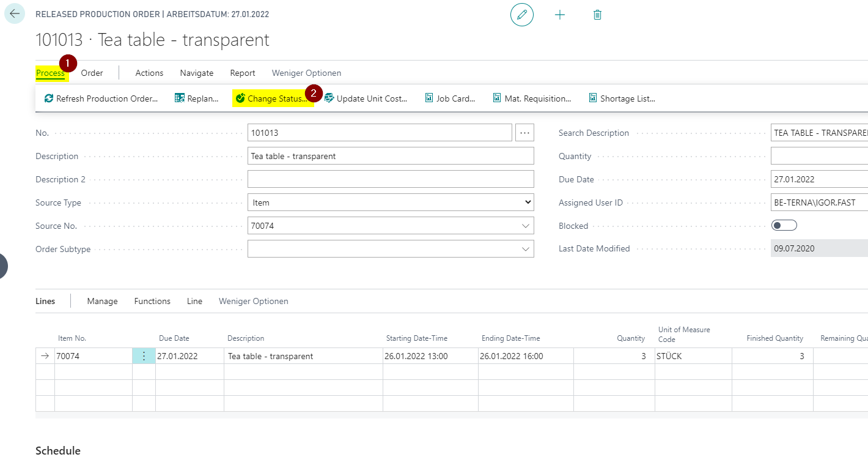Open row options for line 70074
868x457 pixels.
click(144, 356)
